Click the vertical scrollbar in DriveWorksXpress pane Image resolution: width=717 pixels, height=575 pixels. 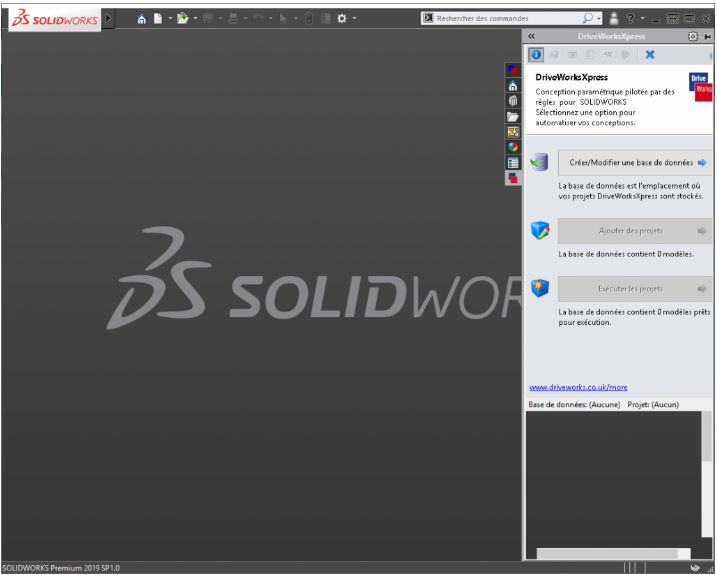pyautogui.click(x=706, y=473)
